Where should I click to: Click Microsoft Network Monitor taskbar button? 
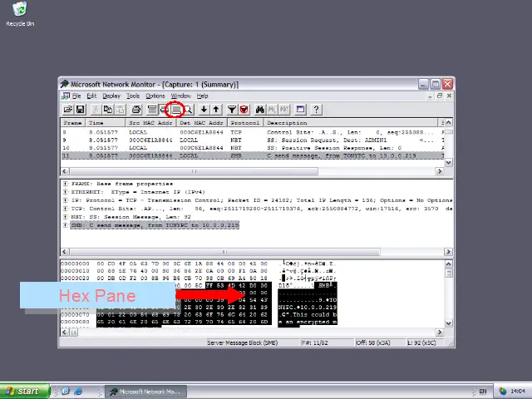[x=145, y=392]
